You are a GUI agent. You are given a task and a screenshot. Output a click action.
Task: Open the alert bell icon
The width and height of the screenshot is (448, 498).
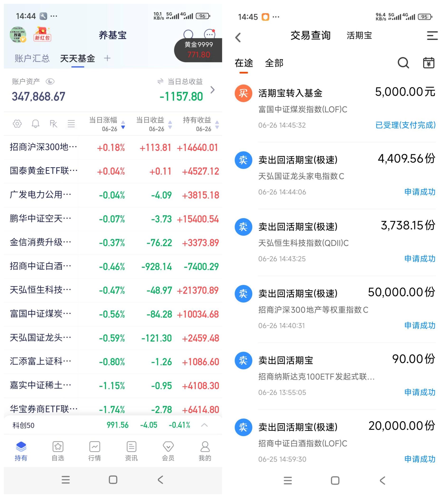click(x=35, y=123)
